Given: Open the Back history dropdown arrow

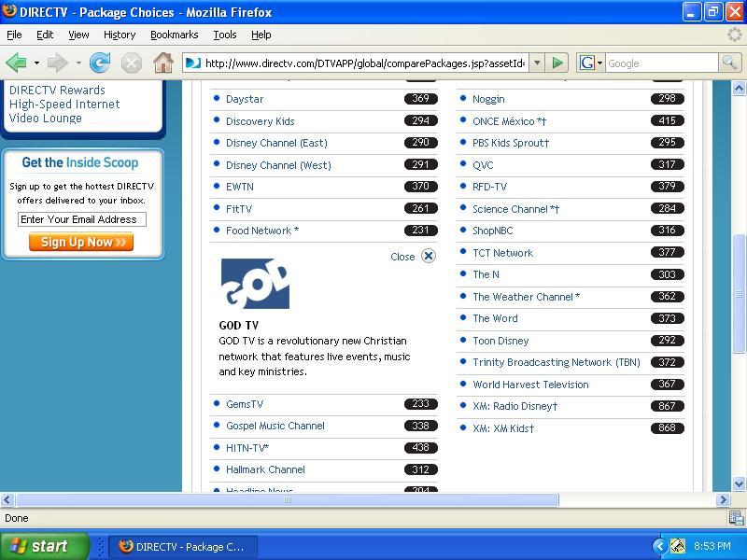Looking at the screenshot, I should tap(36, 63).
